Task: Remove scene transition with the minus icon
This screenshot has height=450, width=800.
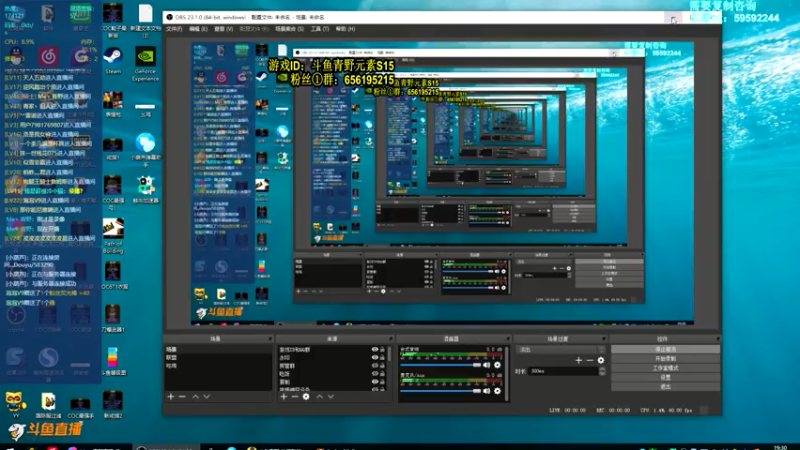Action: (590, 360)
